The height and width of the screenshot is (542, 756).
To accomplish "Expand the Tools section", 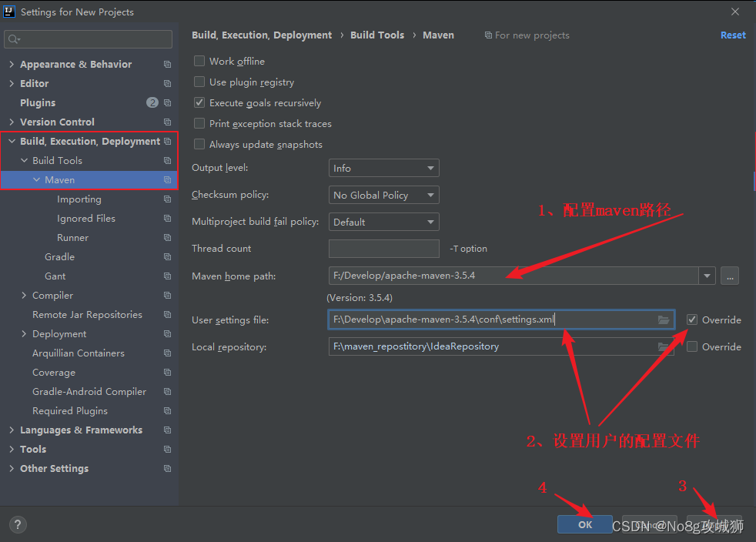I will click(x=12, y=450).
